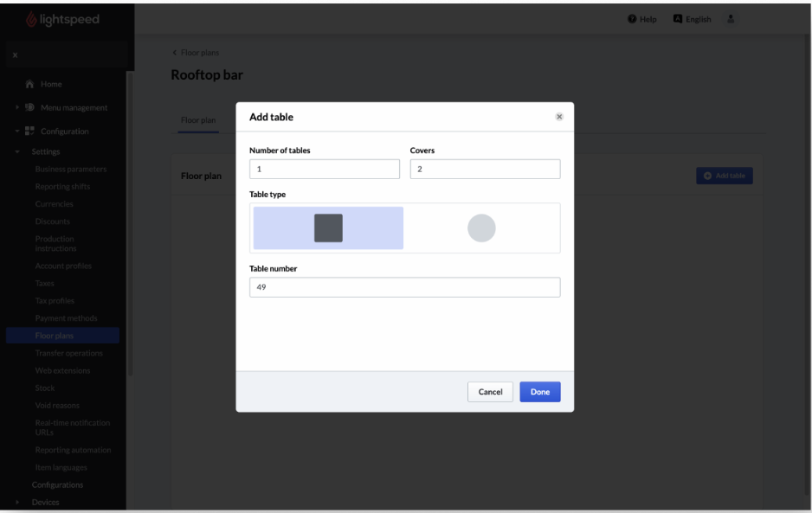Click the Covers input field
812x513 pixels.
point(484,169)
